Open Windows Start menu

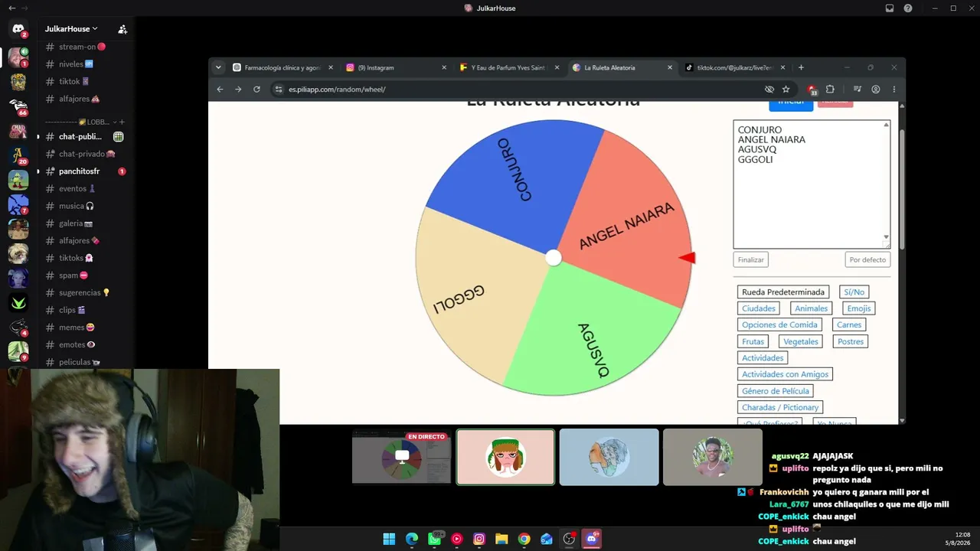pyautogui.click(x=389, y=539)
